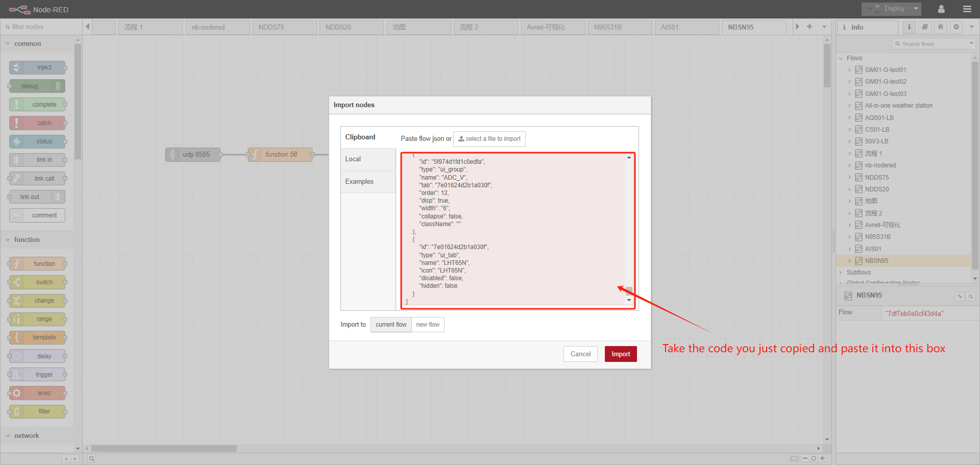Pick the template node in palette
The image size is (980, 465).
(37, 337)
